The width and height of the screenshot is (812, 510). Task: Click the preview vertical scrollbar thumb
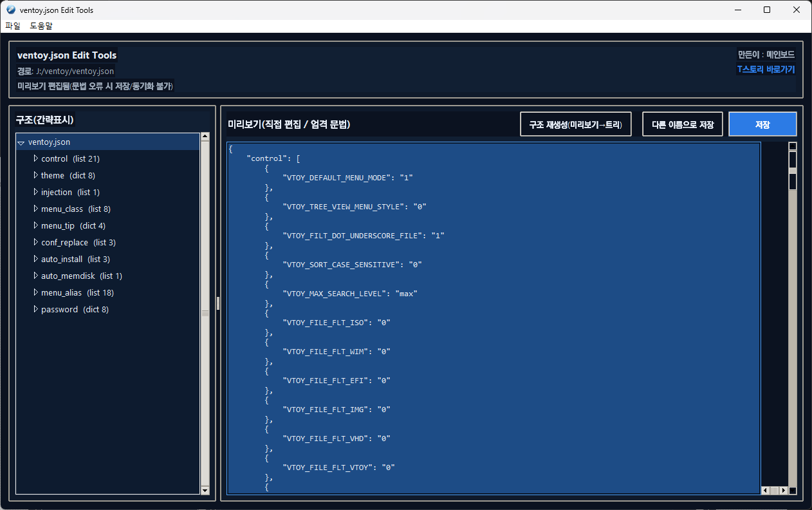click(793, 169)
